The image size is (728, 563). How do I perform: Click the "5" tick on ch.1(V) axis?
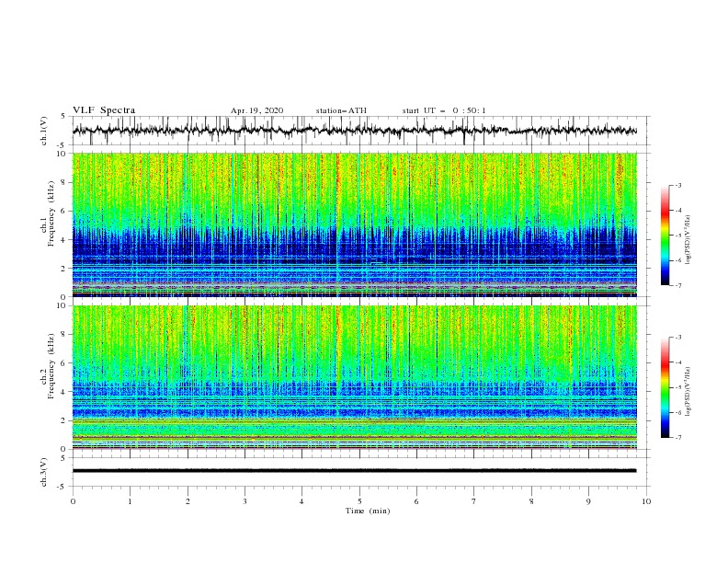click(64, 116)
